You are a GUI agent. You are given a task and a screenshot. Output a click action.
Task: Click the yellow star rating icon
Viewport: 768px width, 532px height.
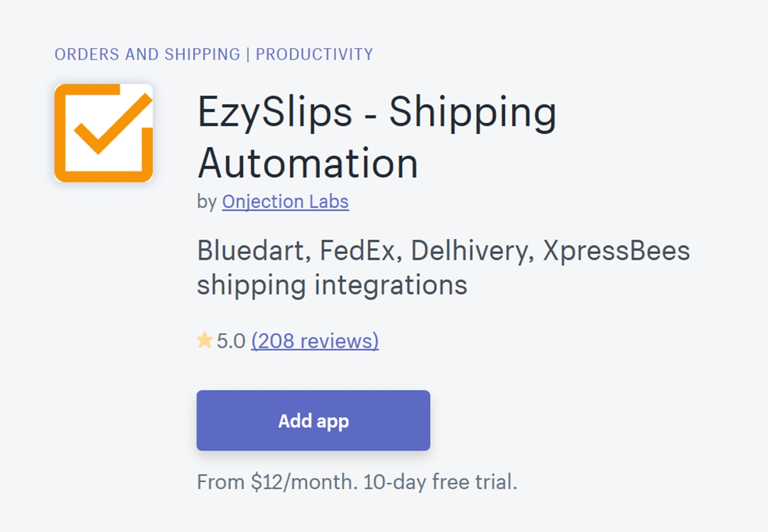[x=205, y=341]
